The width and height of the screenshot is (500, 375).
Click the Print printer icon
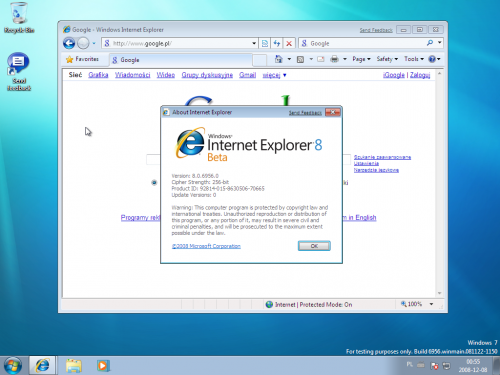click(x=334, y=59)
